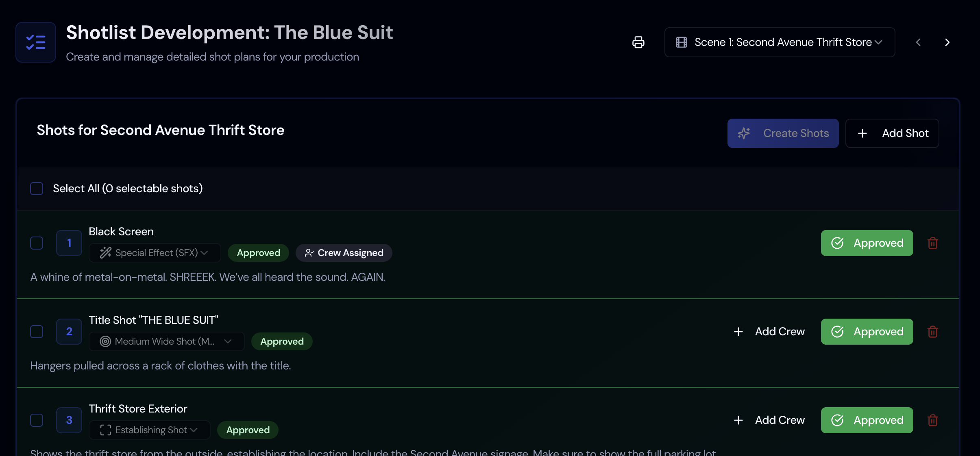Toggle the Select All checkbox
The width and height of the screenshot is (980, 456).
click(36, 188)
